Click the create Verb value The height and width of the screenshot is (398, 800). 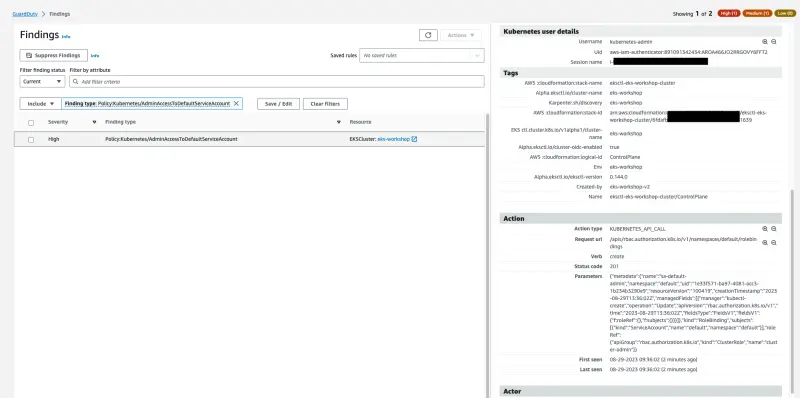click(617, 257)
